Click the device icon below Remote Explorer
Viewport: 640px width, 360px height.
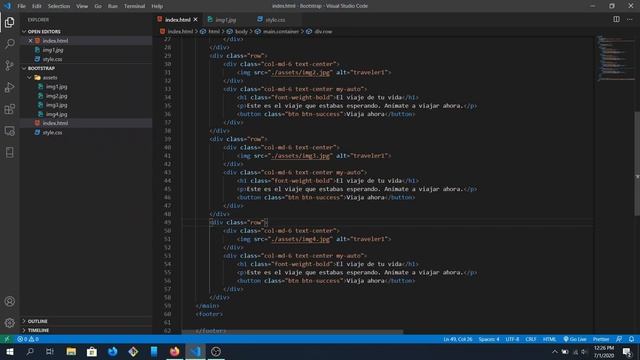coord(9,153)
